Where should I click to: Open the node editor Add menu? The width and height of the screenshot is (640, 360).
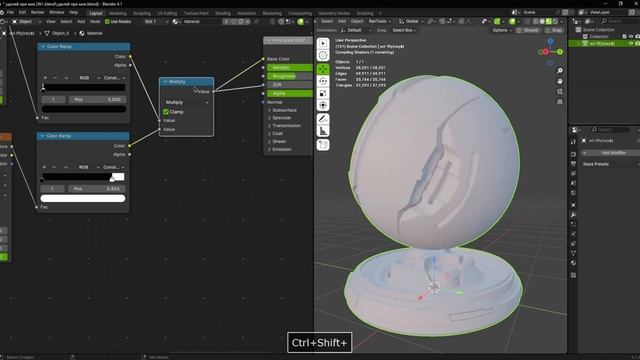click(x=81, y=22)
